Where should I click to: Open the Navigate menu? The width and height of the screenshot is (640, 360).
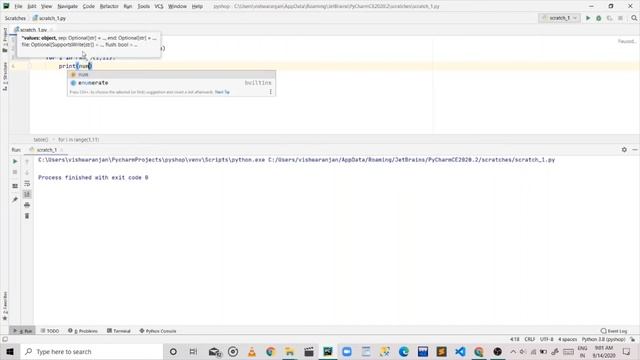67,6
